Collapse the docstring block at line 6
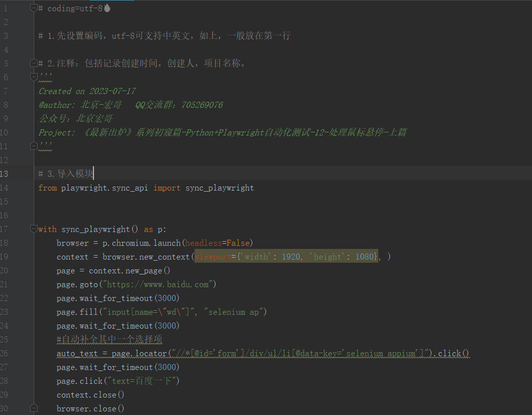The image size is (532, 415). (x=34, y=77)
